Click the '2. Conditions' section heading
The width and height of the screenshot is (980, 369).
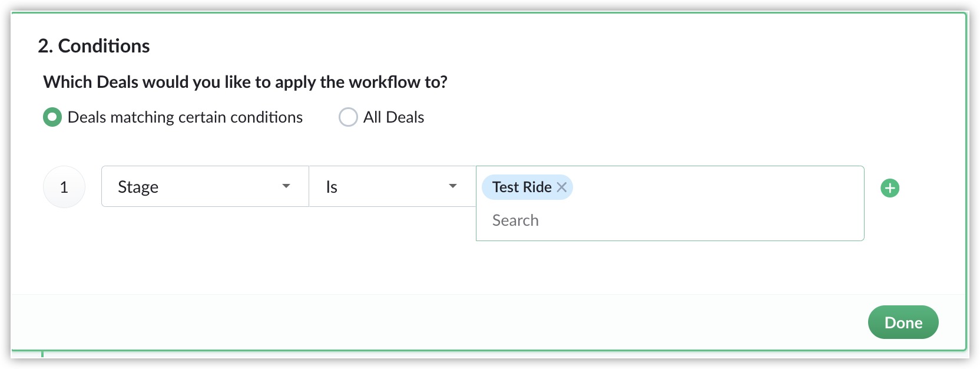94,46
